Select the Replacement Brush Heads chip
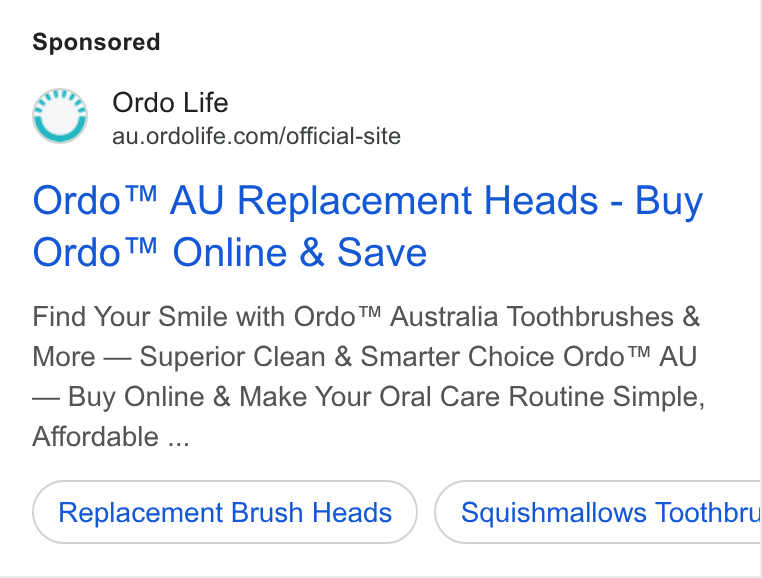The width and height of the screenshot is (762, 578). click(x=225, y=512)
